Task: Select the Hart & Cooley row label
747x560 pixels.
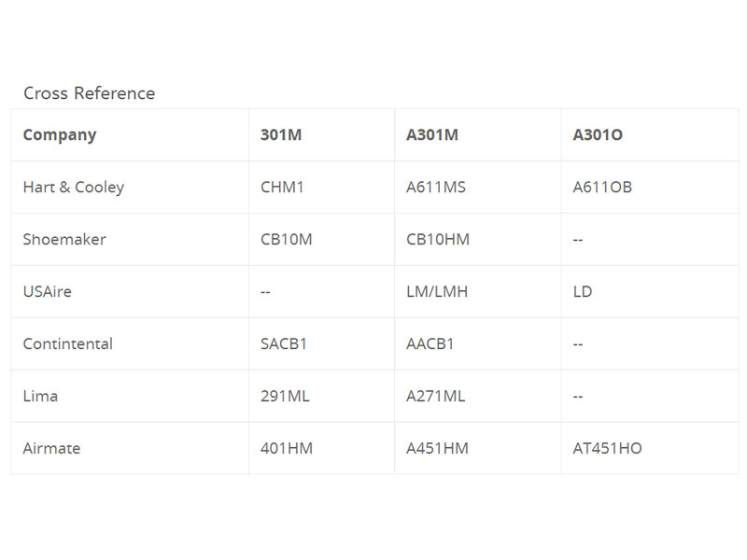Action: pyautogui.click(x=74, y=187)
